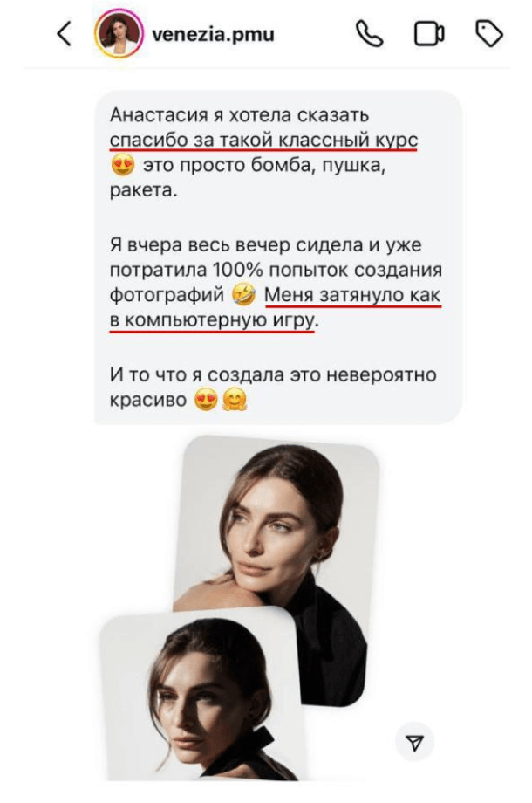Click underlined phrase в компьютерную игру
532x803 pixels.
(x=212, y=321)
